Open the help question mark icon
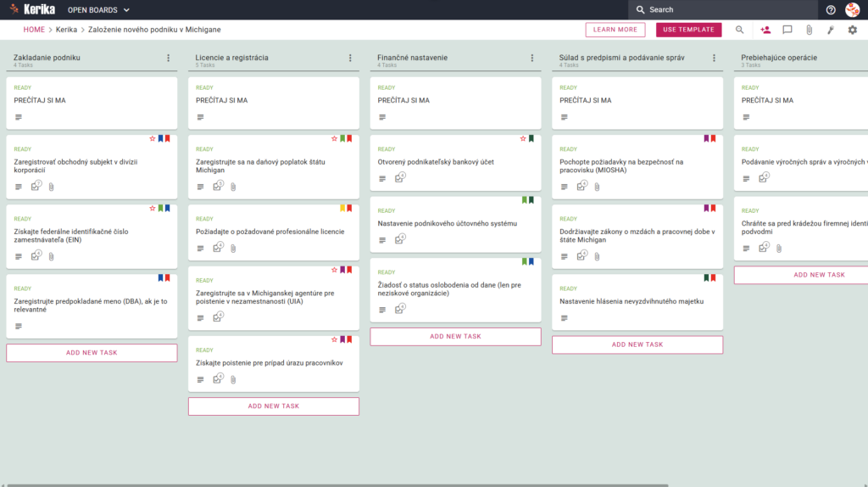This screenshot has height=487, width=868. coord(831,10)
